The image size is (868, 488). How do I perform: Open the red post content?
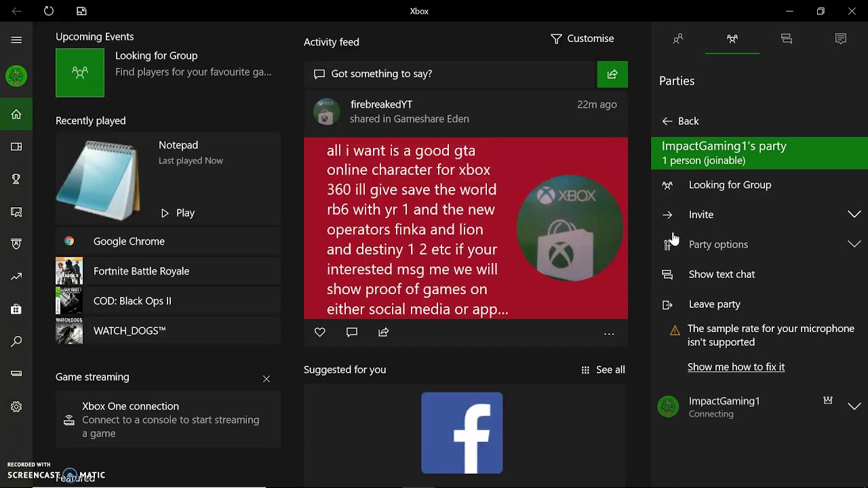coord(466,228)
